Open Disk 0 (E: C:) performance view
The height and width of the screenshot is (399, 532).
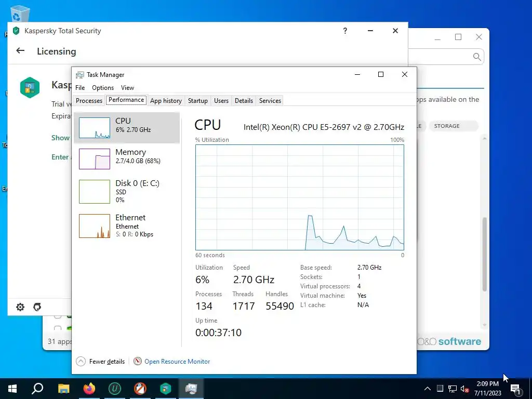(x=127, y=191)
